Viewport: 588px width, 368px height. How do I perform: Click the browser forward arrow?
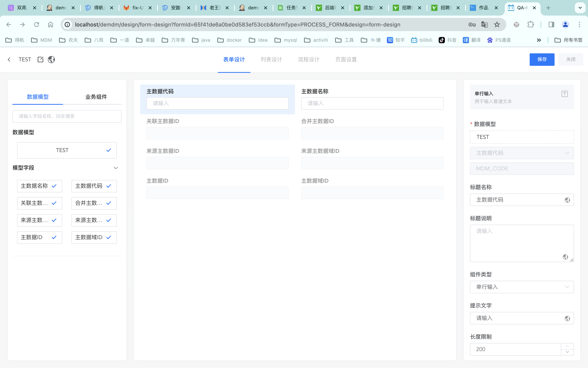[23, 25]
